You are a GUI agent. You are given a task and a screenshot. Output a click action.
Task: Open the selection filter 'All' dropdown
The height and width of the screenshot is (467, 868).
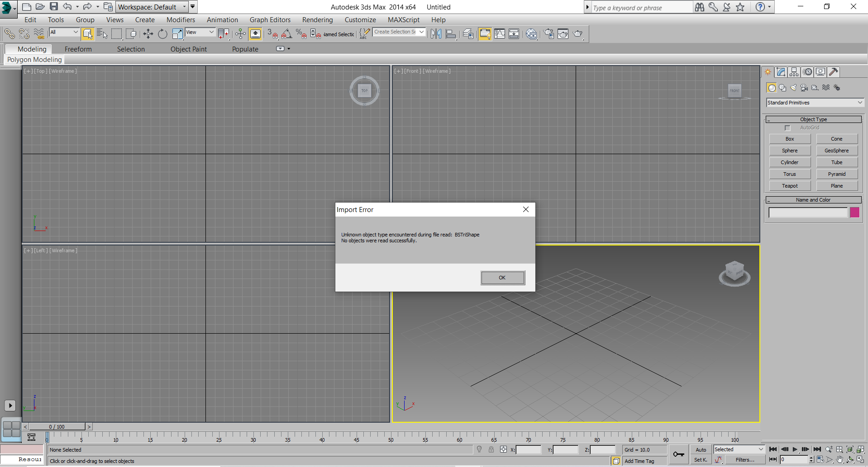click(x=64, y=32)
